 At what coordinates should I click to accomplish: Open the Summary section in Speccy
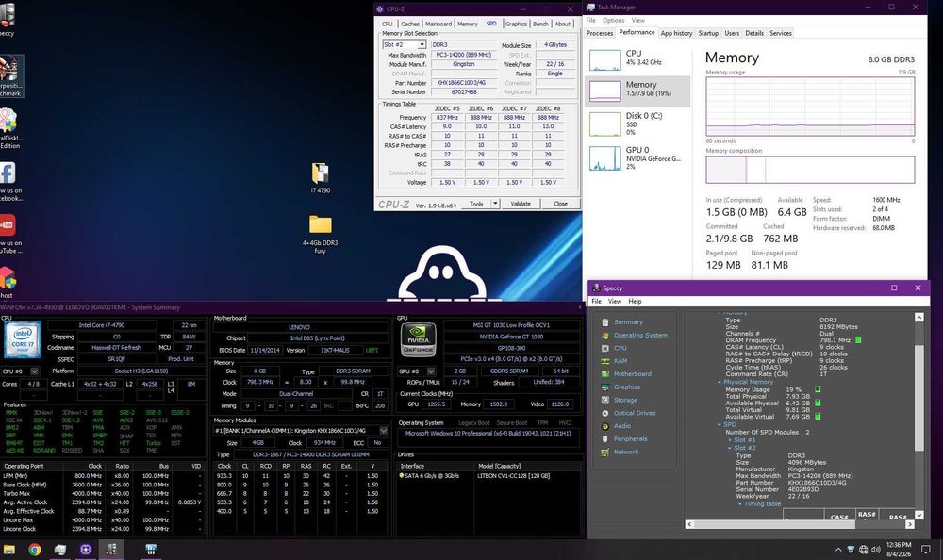[x=628, y=322]
